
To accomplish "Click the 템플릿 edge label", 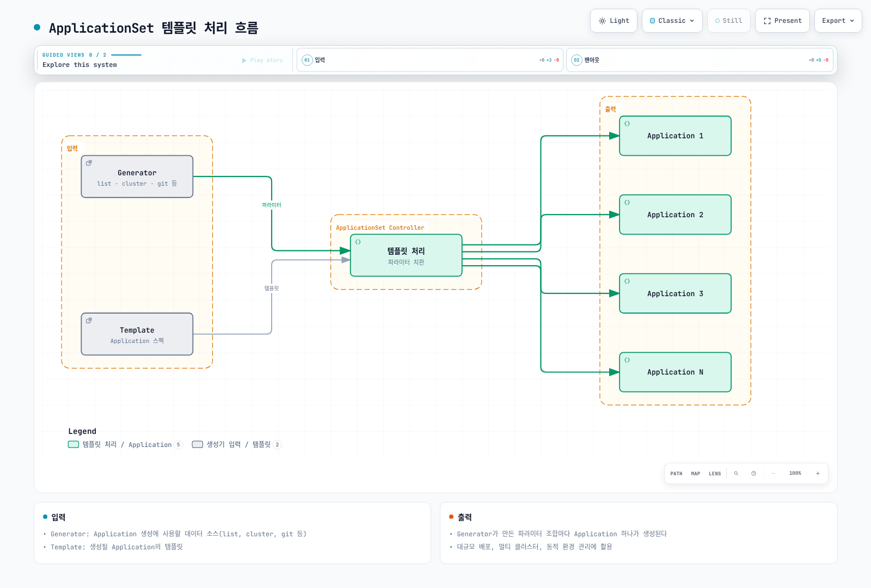I will click(x=272, y=288).
